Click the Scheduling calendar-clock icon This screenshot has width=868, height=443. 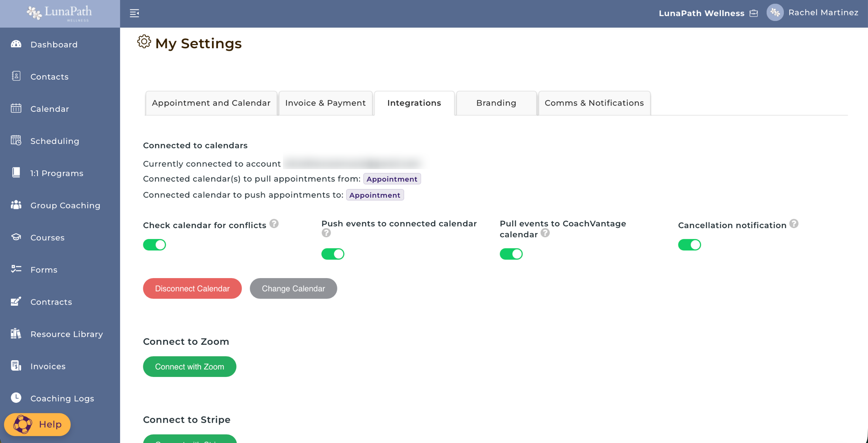[x=16, y=140]
